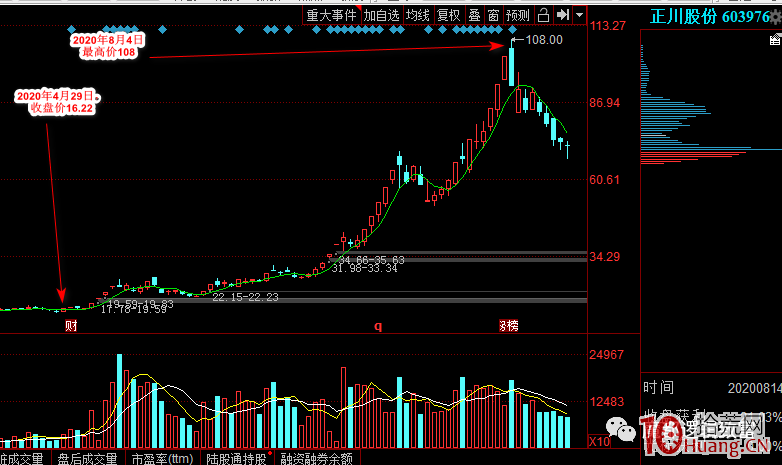Click the red q marker on timeline

378,326
